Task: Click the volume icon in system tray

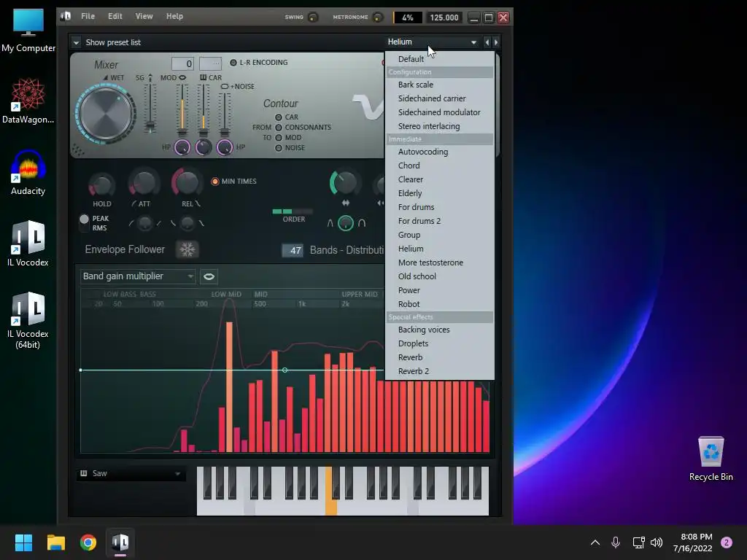Action: [x=657, y=542]
